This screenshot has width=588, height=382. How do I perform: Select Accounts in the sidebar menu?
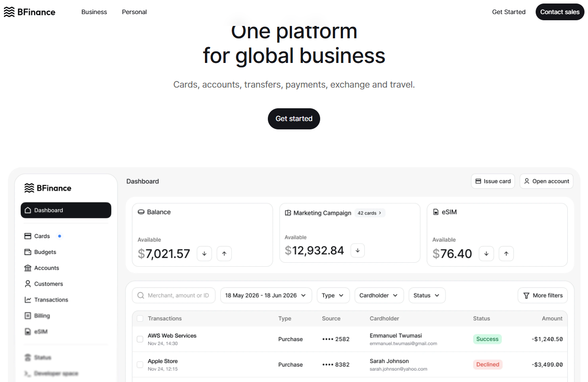tap(47, 268)
